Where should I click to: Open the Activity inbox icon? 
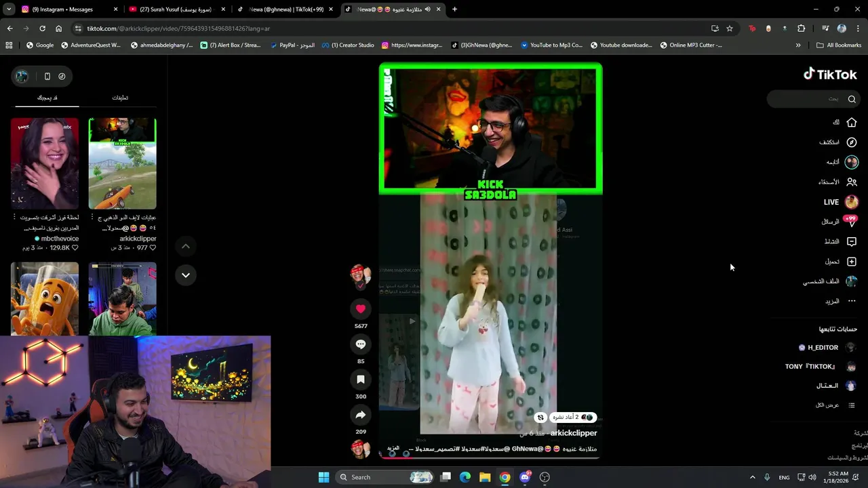pyautogui.click(x=852, y=241)
